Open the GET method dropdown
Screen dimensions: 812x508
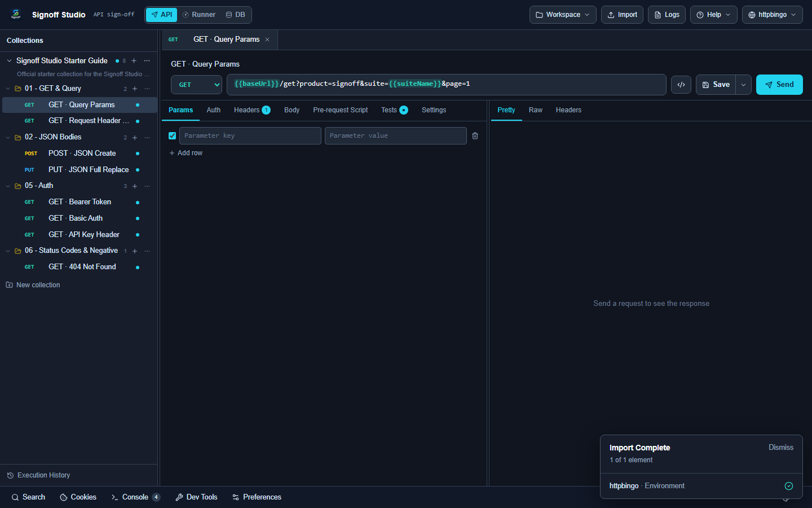click(x=197, y=85)
